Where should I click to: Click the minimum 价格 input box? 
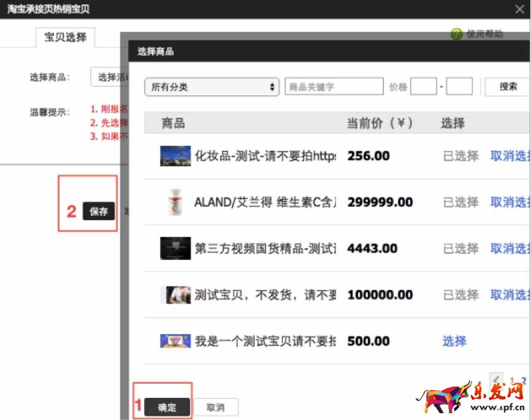pos(423,87)
